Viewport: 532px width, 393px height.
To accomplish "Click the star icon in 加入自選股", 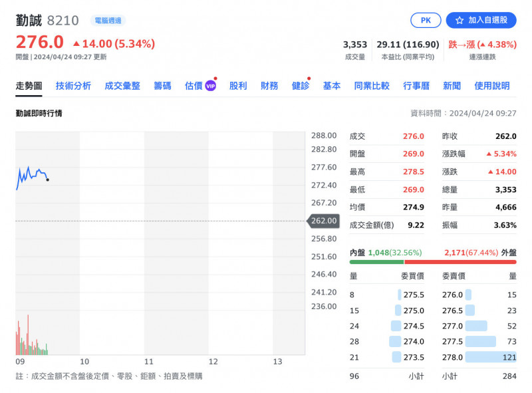I will pyautogui.click(x=460, y=21).
